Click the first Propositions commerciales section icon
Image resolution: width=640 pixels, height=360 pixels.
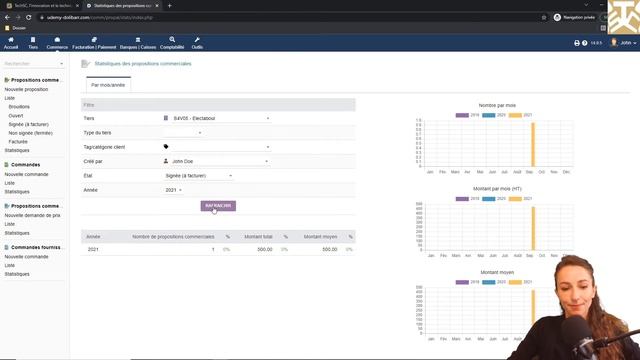point(7,80)
